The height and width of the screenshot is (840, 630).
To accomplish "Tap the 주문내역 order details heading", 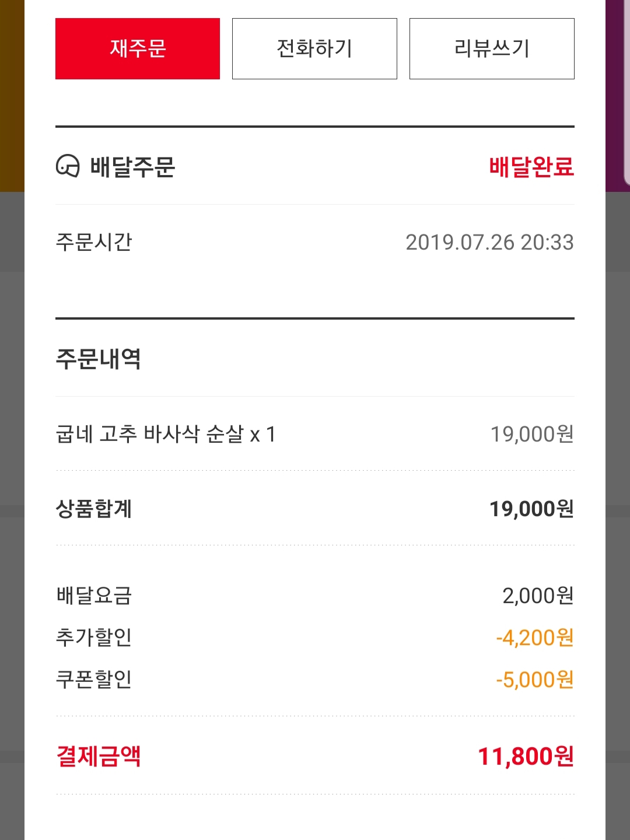I will click(x=98, y=358).
